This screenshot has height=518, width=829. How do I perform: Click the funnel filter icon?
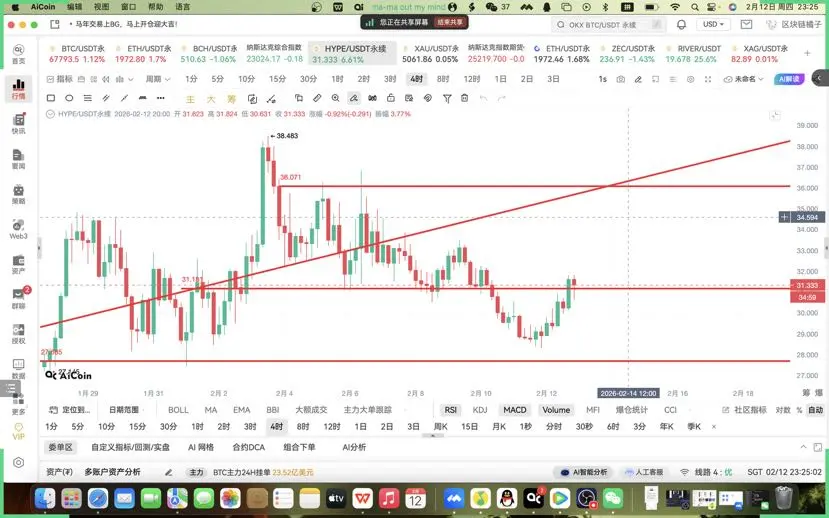coord(447,98)
